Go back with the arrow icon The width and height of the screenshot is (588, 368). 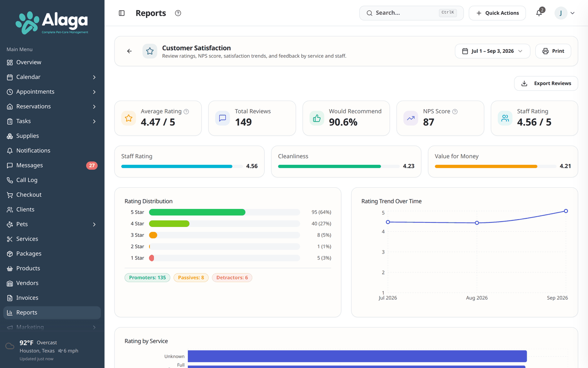click(129, 51)
